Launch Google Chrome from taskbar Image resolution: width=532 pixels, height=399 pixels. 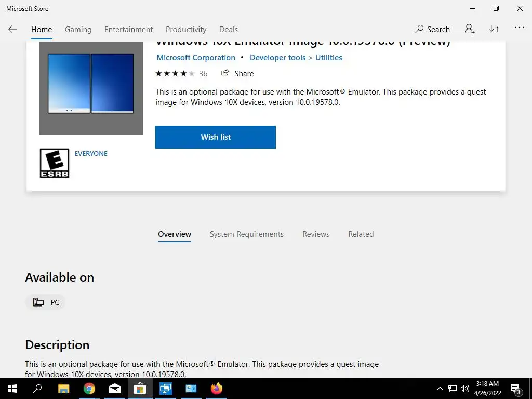(x=89, y=389)
